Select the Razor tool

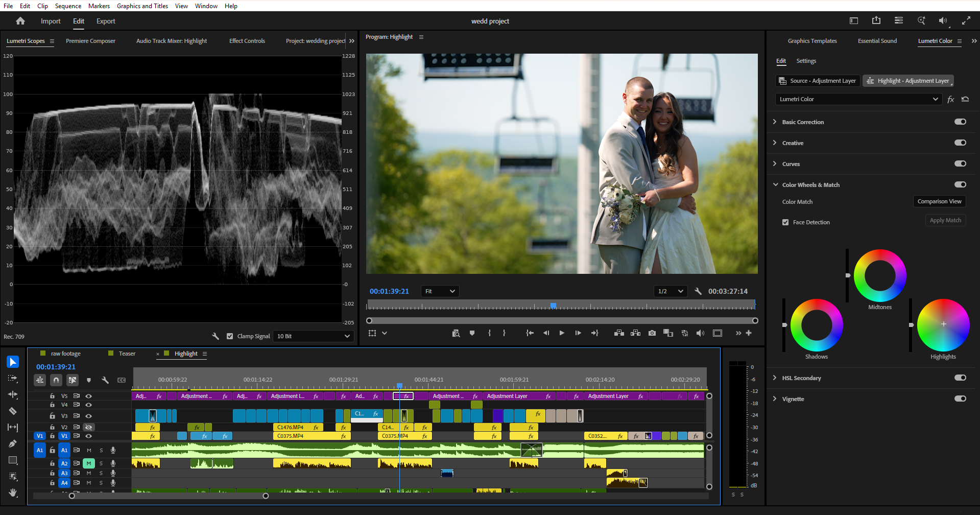click(x=13, y=411)
